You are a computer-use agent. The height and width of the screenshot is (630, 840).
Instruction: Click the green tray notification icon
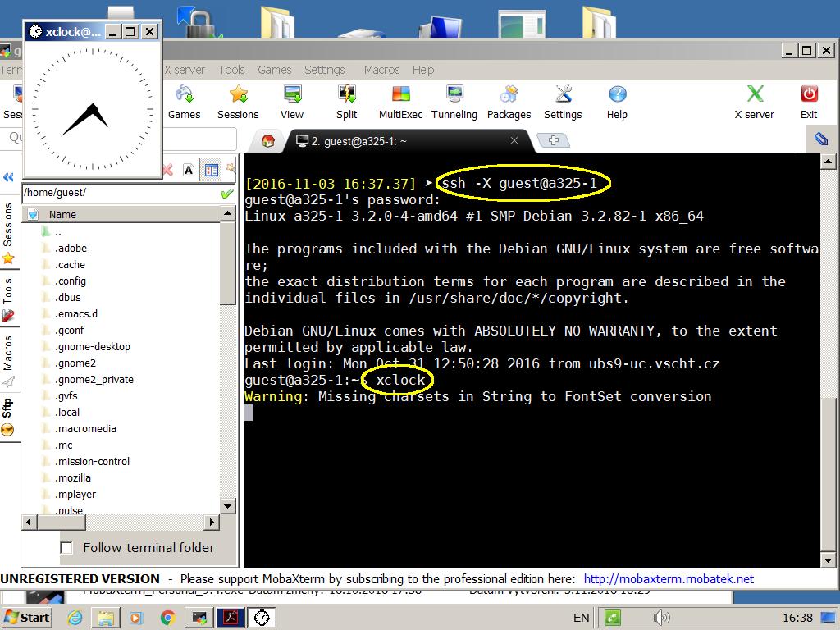point(612,618)
